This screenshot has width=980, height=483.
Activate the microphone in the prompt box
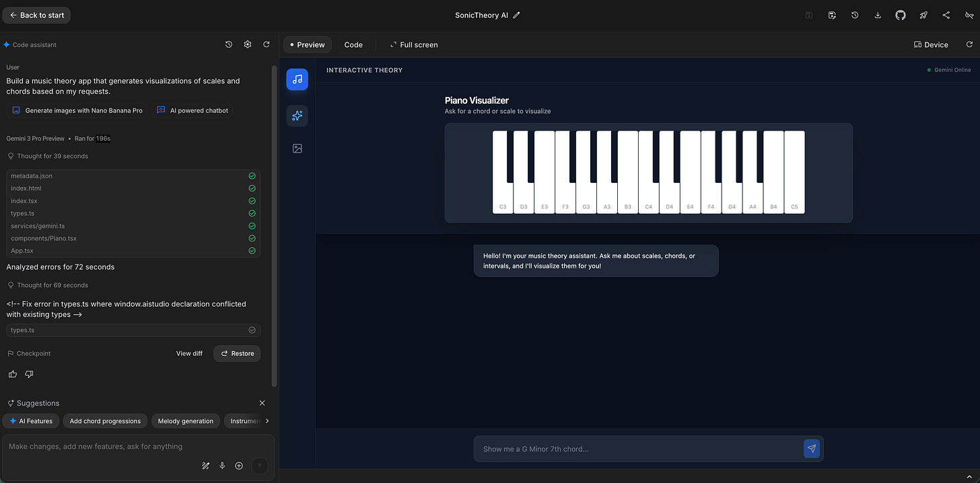(222, 465)
